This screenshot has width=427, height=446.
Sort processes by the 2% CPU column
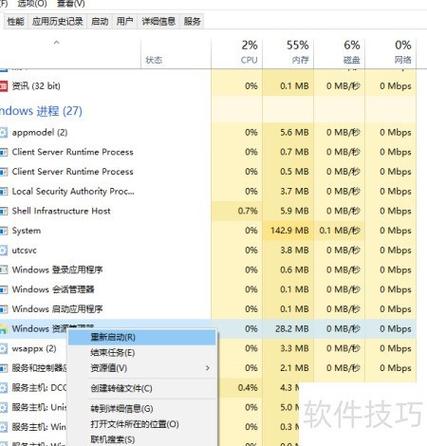237,52
